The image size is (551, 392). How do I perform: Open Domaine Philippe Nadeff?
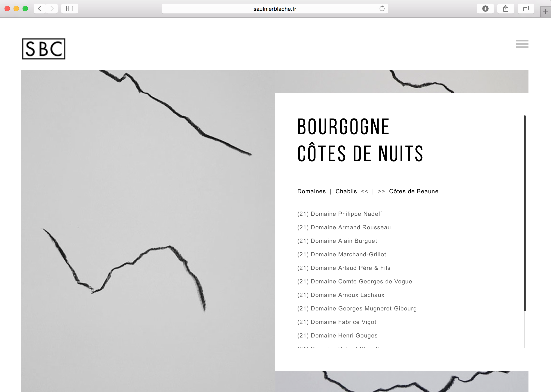click(x=339, y=214)
